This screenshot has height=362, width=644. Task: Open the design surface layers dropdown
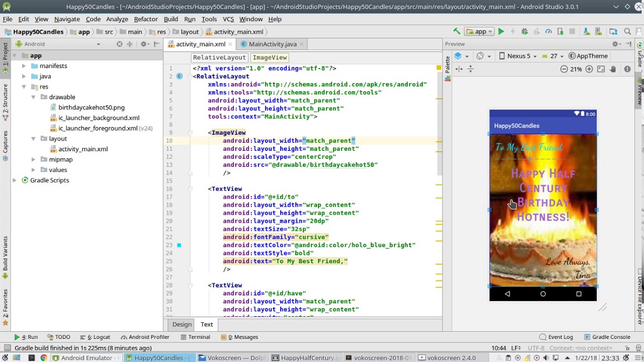[x=461, y=56]
